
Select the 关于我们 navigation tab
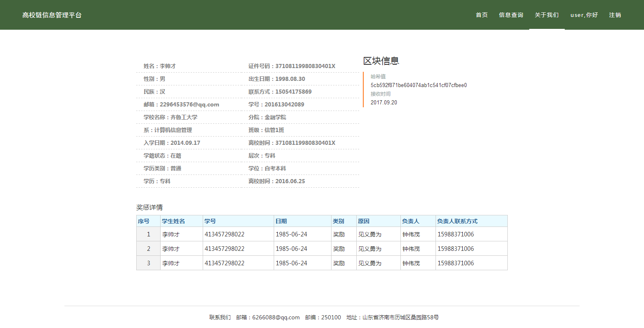[x=547, y=15]
